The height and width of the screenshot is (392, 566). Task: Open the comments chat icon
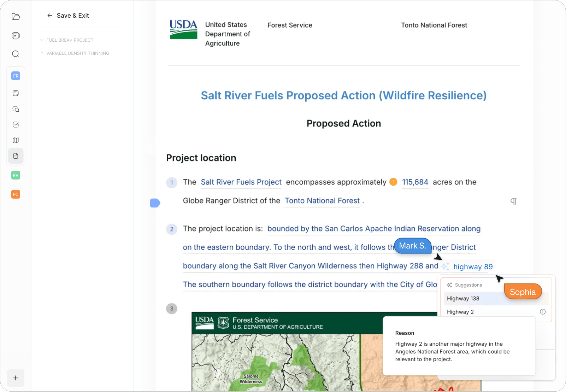point(16,109)
